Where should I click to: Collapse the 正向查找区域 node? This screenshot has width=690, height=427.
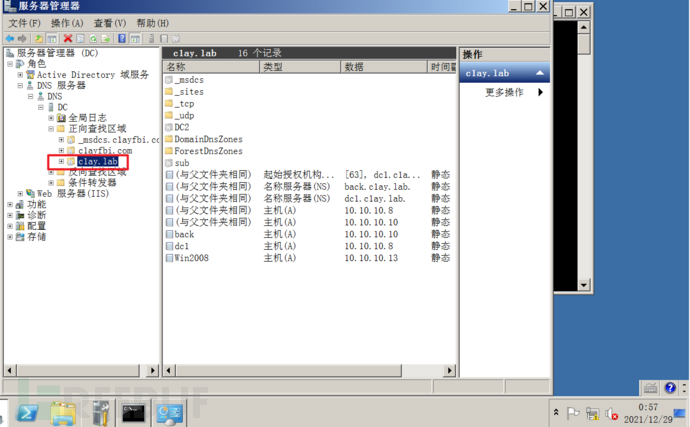[51, 129]
